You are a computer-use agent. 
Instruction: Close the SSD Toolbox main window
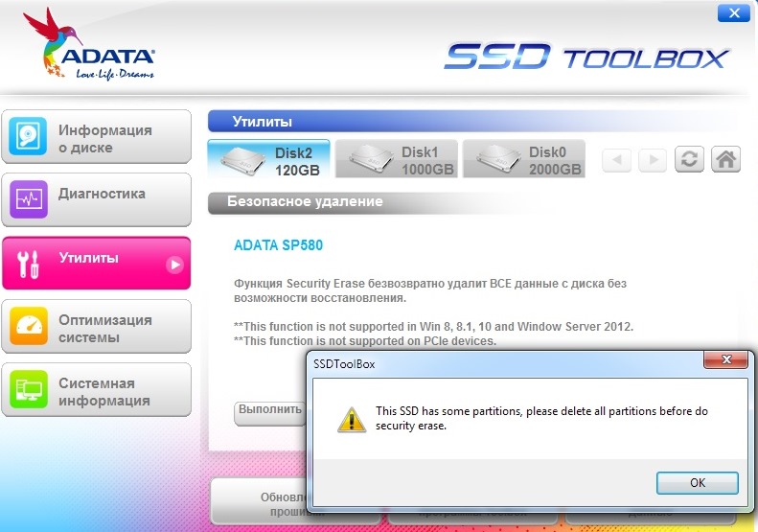[x=734, y=13]
